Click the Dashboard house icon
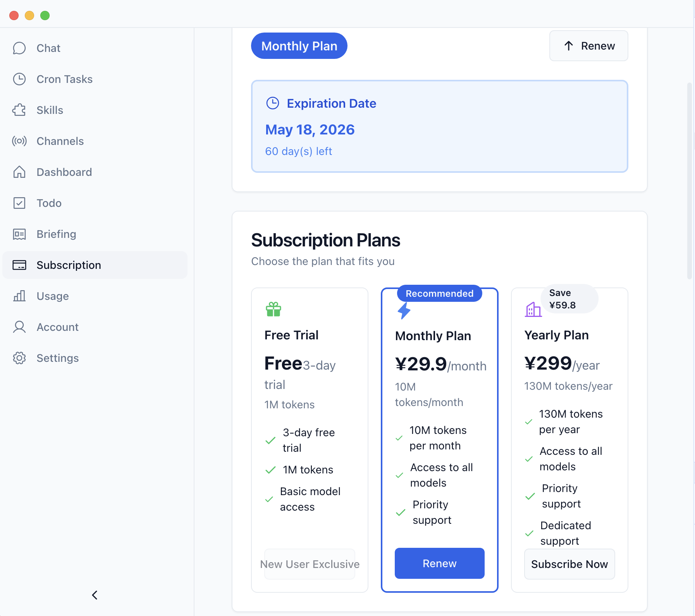 point(19,172)
